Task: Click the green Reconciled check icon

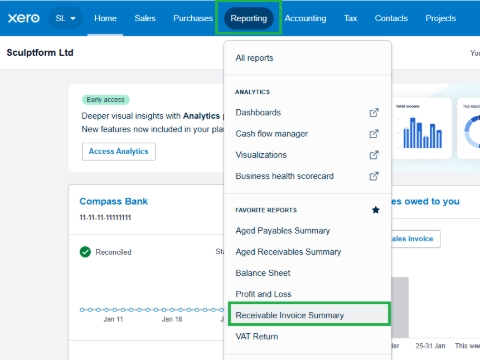Action: (85, 252)
